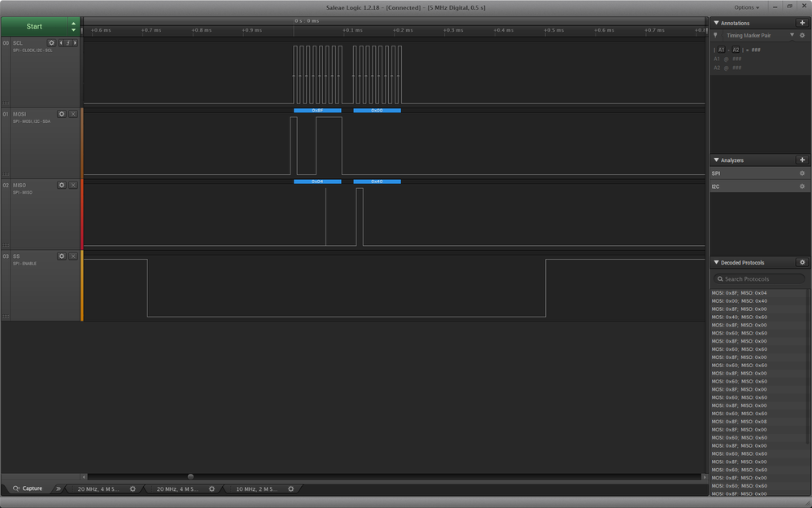Click the horizontal scrollbar thumb
This screenshot has width=812, height=508.
pos(190,476)
